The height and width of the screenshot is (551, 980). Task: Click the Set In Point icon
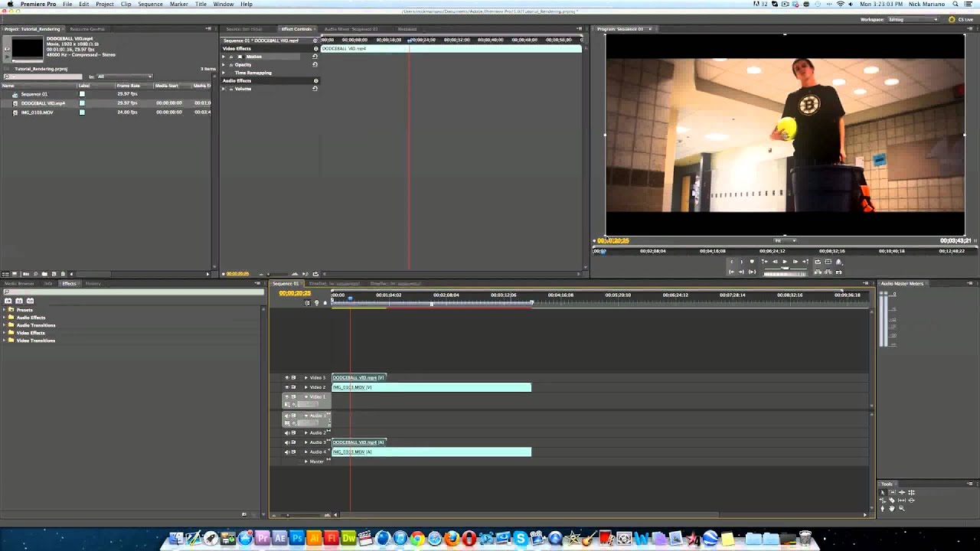[732, 262]
